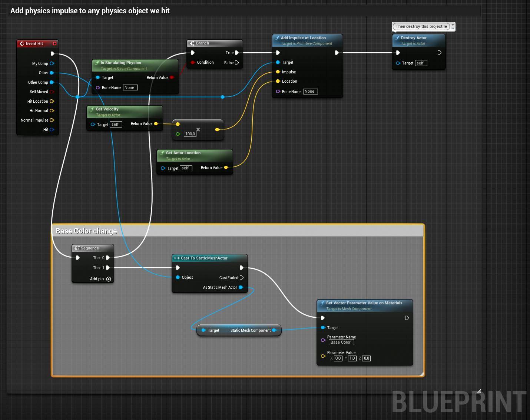Click the Static Mesh Component output pin
The width and height of the screenshot is (530, 420).
[274, 330]
